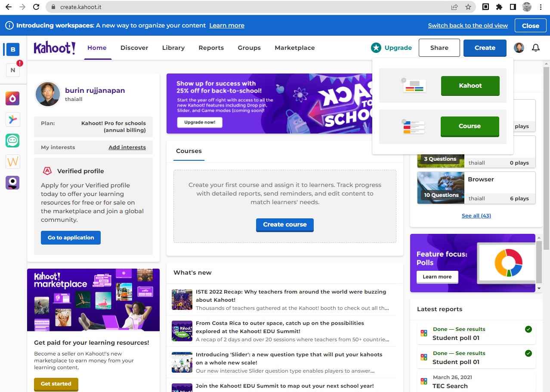
Task: Go to the Discover tab
Action: coord(134,48)
